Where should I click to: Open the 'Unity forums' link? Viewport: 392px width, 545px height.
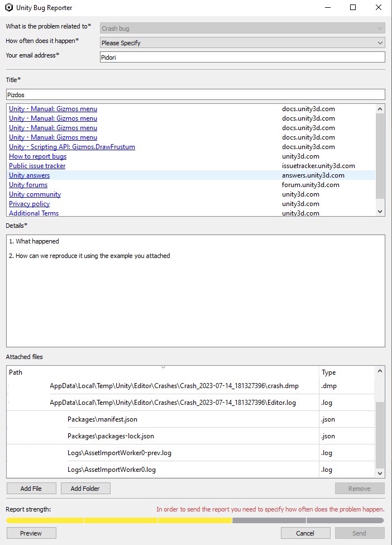click(x=28, y=185)
